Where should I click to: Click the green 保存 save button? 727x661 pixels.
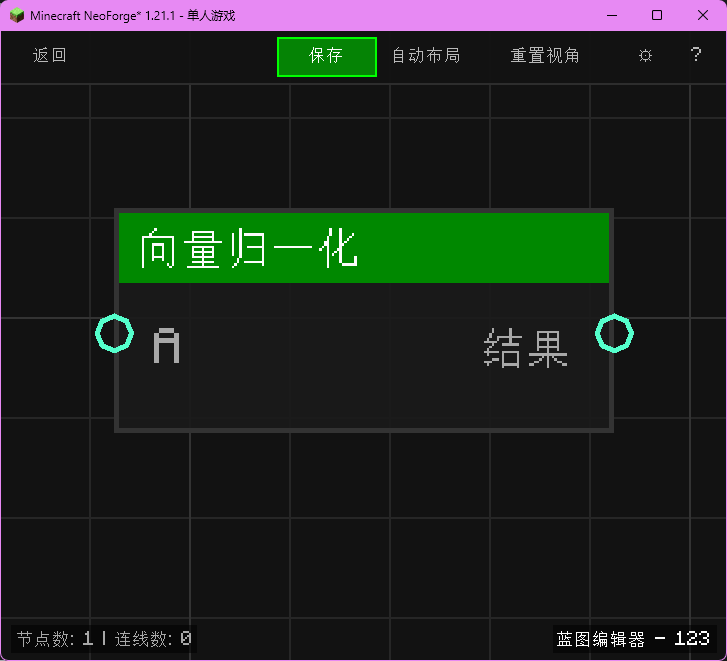(x=327, y=57)
